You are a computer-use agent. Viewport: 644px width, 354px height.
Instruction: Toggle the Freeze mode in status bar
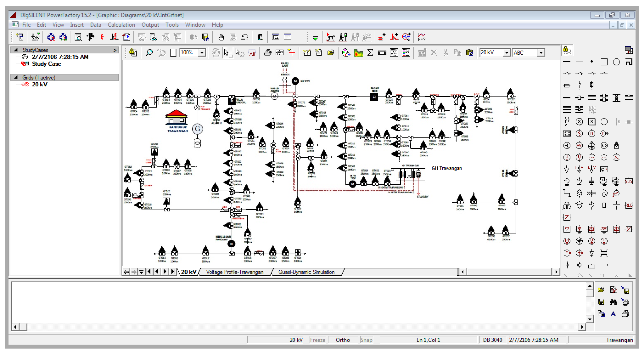317,340
